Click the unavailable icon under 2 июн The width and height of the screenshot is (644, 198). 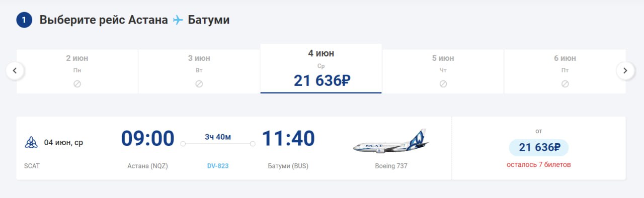click(x=77, y=84)
